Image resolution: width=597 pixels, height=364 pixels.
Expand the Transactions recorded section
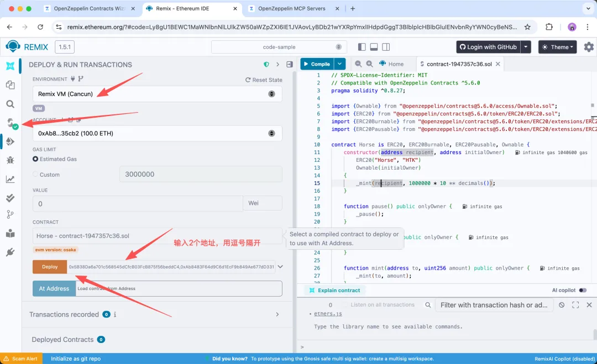point(277,314)
